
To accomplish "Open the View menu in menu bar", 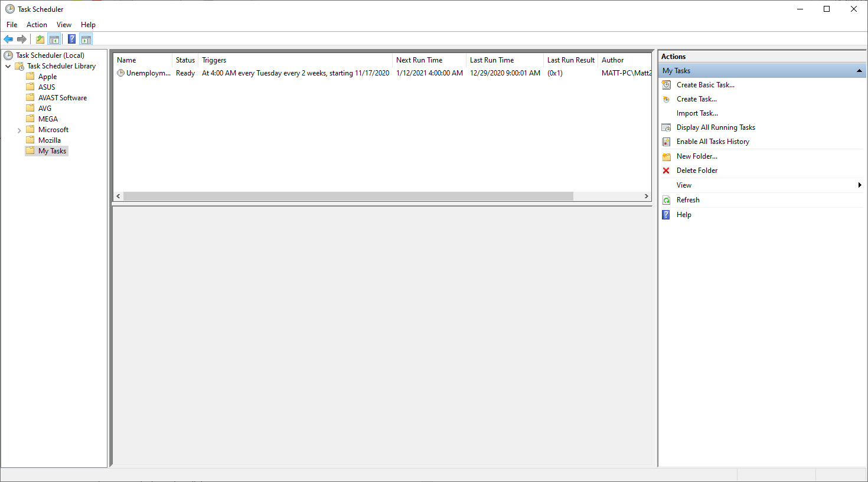I will 64,25.
